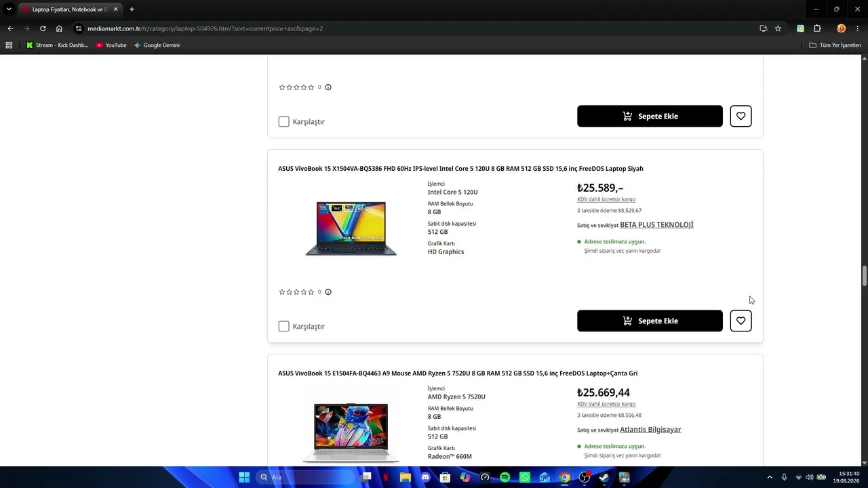The height and width of the screenshot is (488, 868).
Task: Tick Karşılaştır checkbox on the top product card
Action: point(283,121)
